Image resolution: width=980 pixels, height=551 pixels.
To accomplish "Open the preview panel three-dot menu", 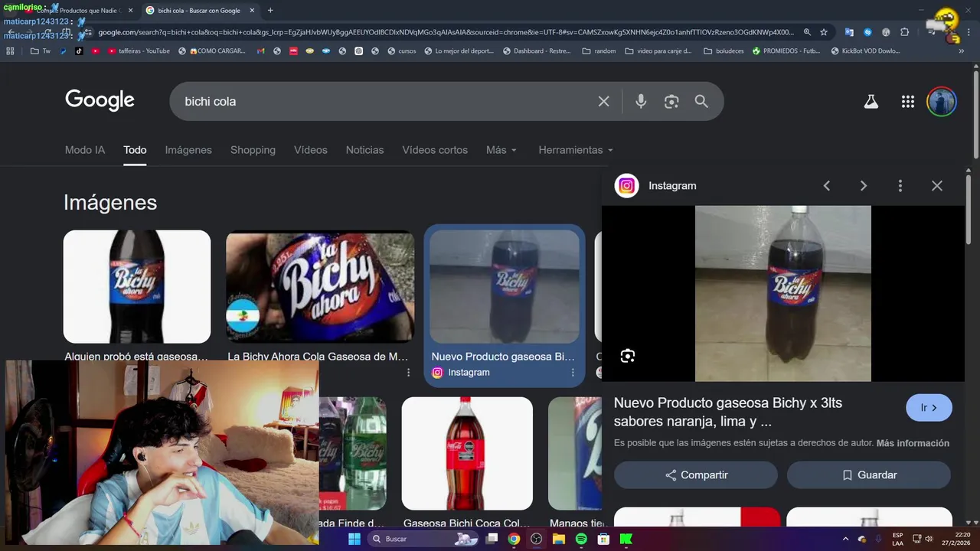I will tap(900, 185).
